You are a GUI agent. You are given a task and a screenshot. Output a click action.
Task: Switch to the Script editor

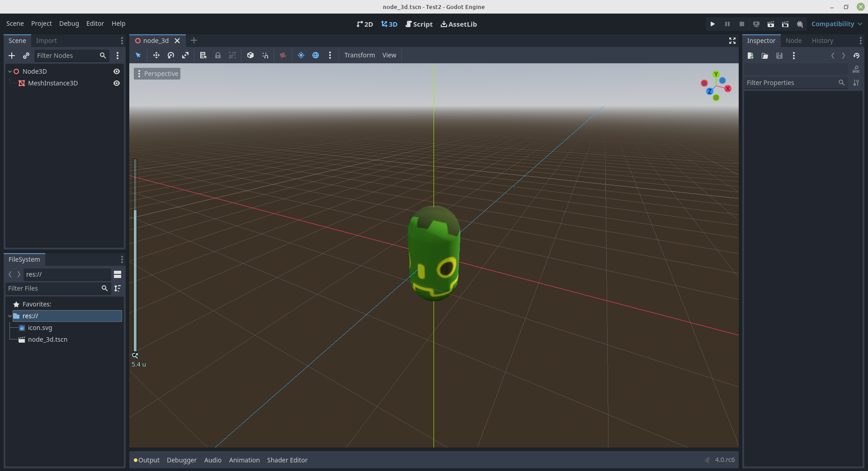[x=419, y=24]
